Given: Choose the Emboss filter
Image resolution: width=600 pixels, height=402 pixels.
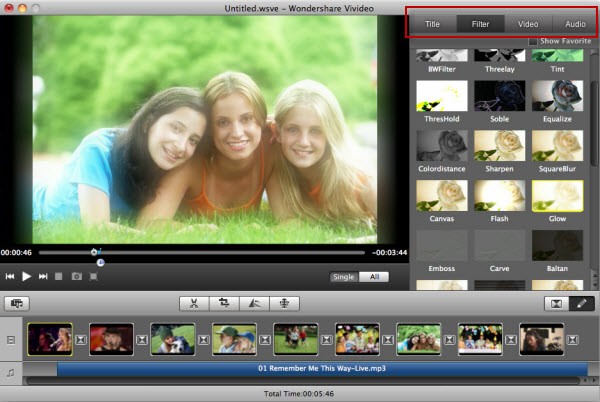Looking at the screenshot, I should pyautogui.click(x=442, y=245).
